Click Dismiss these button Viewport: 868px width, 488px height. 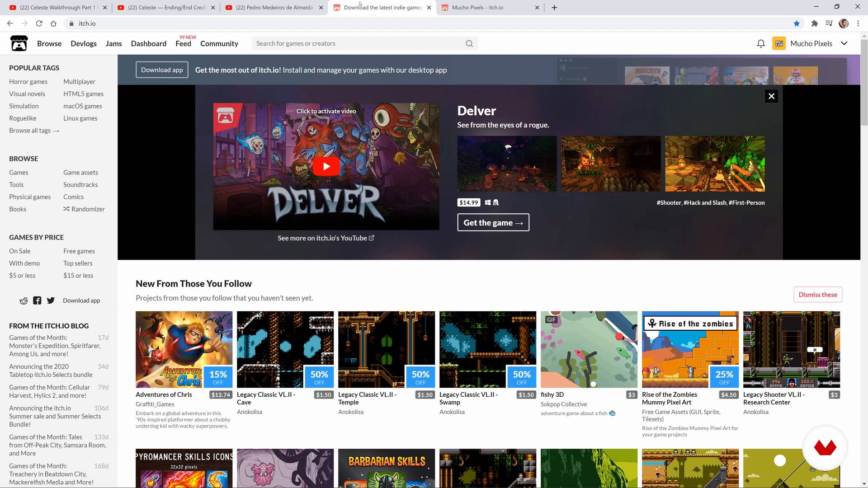coord(818,295)
